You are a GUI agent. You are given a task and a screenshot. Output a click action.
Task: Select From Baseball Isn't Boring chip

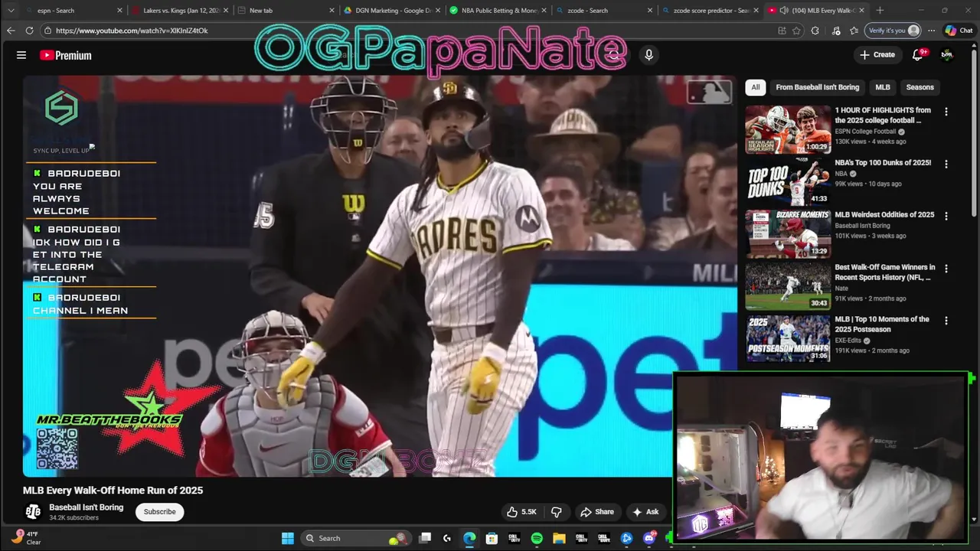tap(818, 87)
